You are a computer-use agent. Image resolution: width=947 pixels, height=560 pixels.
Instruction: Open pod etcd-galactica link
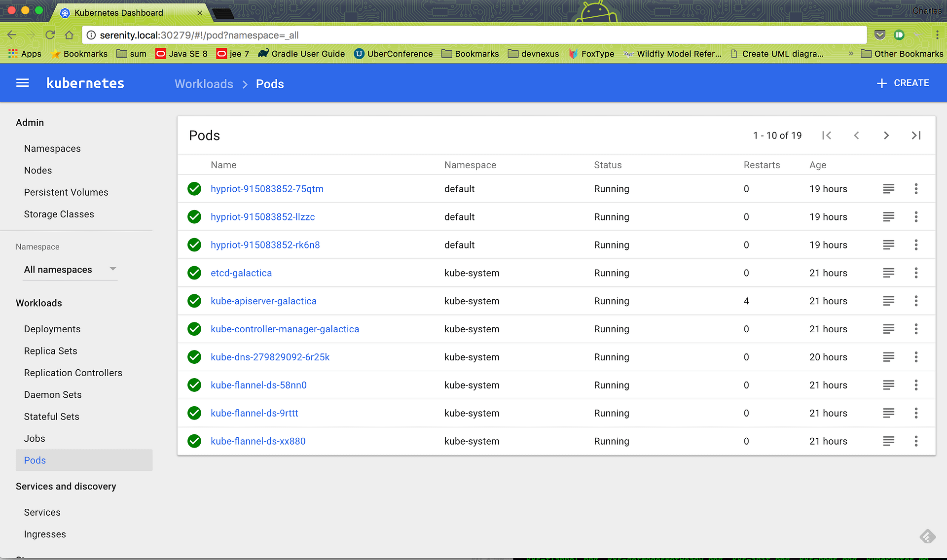point(241,273)
